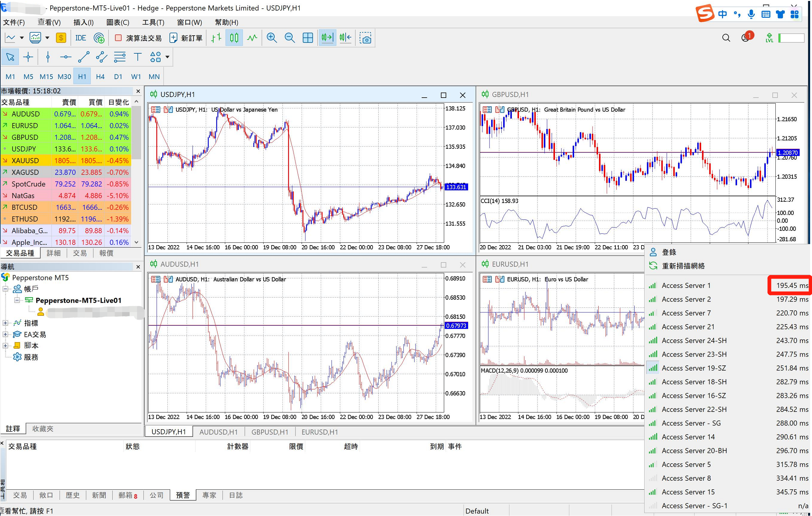
Task: Choose Access Server - SG from list
Action: (x=728, y=423)
